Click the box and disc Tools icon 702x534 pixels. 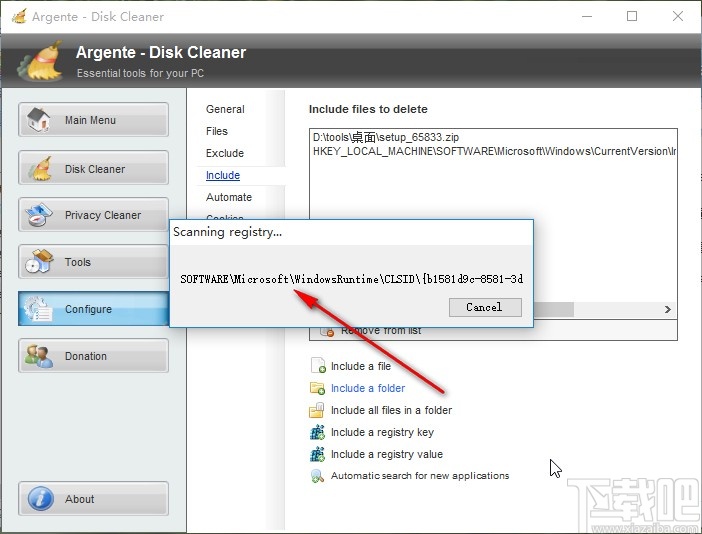39,261
